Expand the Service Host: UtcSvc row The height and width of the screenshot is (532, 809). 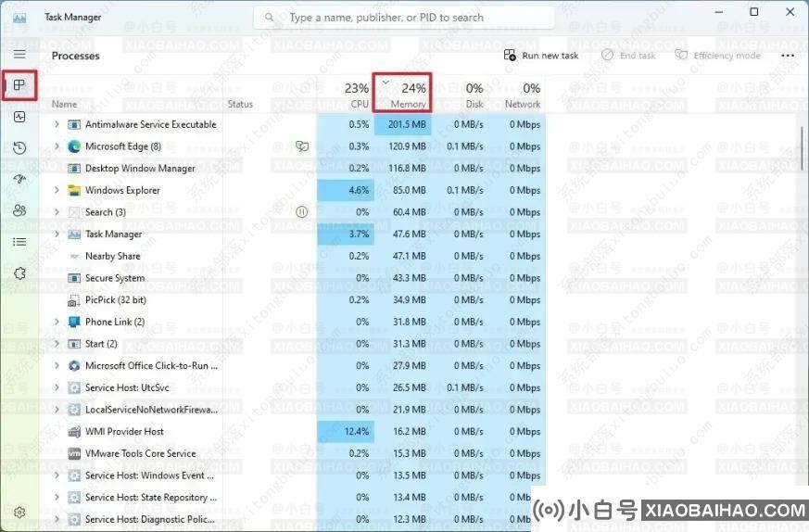pyautogui.click(x=57, y=387)
